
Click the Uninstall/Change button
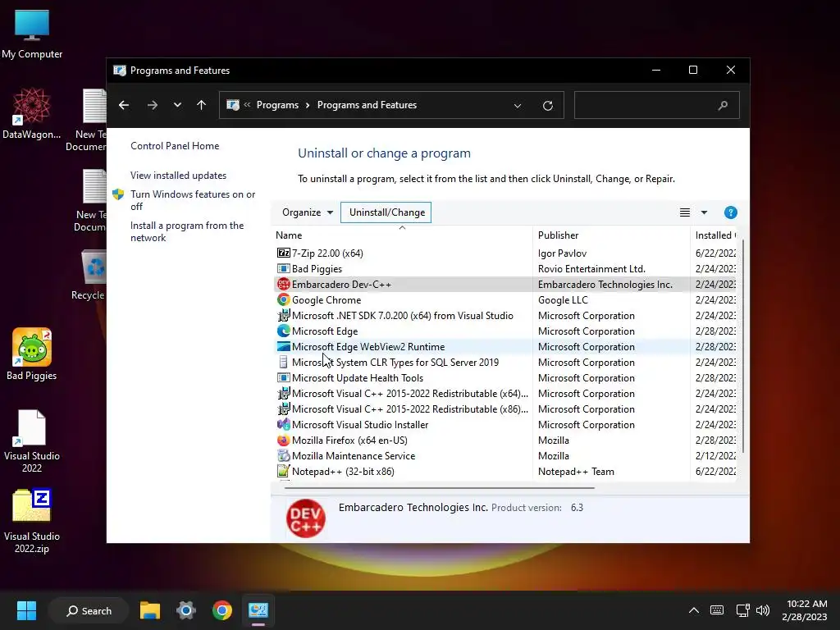tap(386, 212)
